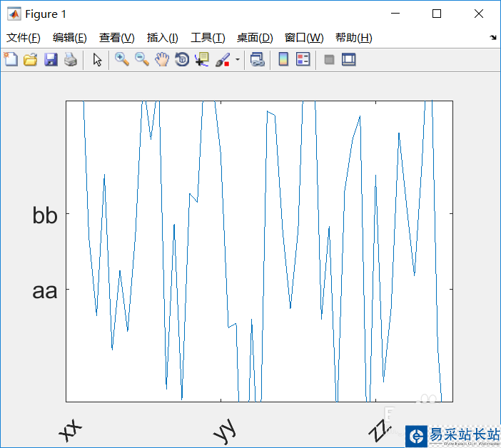Viewport: 501px width, 448px height.
Task: Click the Link Plot icon
Action: click(257, 59)
